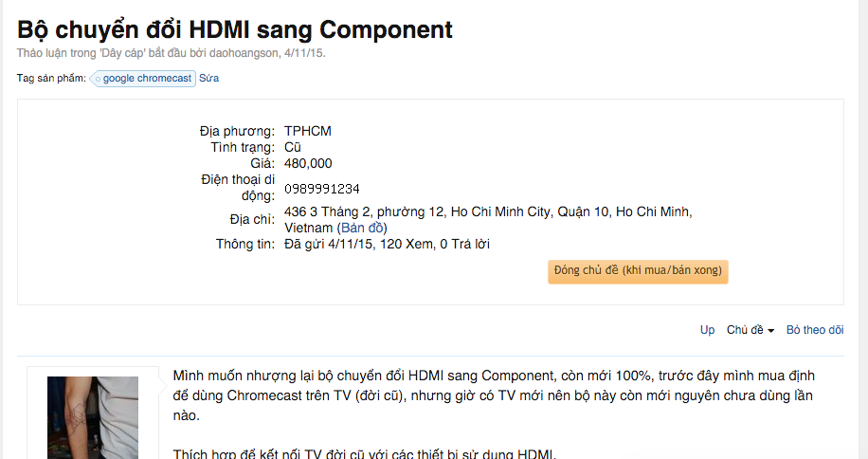Image resolution: width=868 pixels, height=459 pixels.
Task: Select the price value 480,000
Action: tap(308, 163)
